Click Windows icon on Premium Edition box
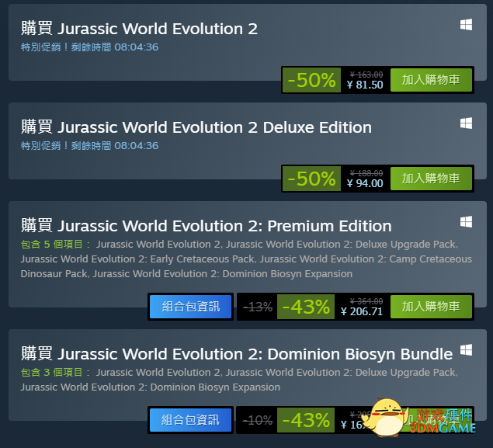The height and width of the screenshot is (448, 493). point(466,221)
